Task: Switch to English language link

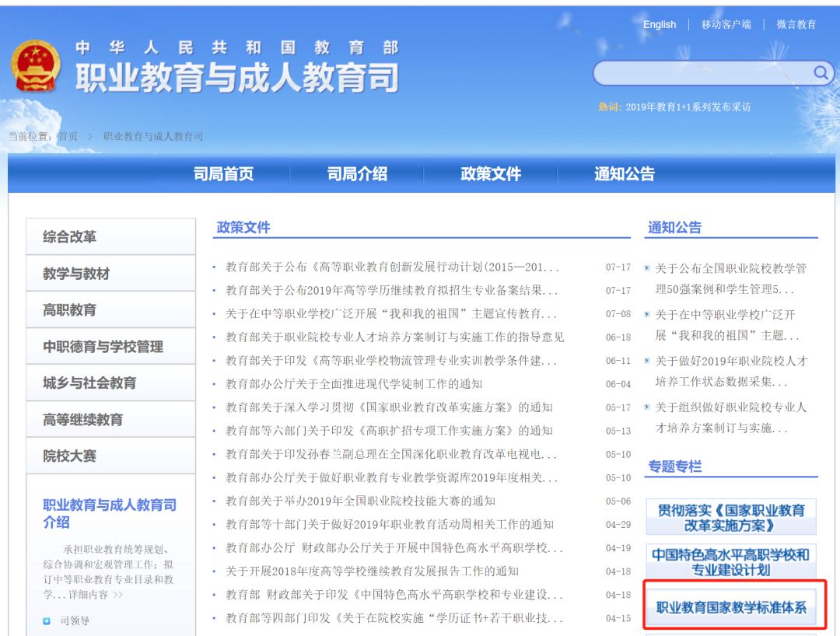Action: click(660, 24)
